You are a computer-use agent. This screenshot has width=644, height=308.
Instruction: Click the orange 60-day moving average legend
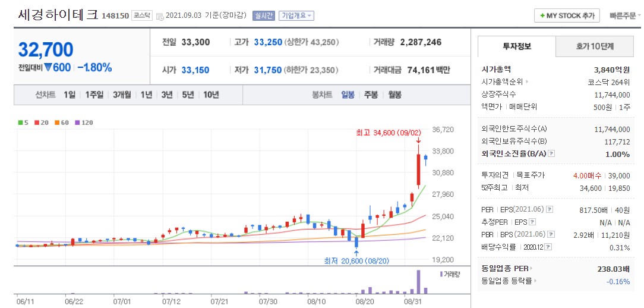coord(62,122)
